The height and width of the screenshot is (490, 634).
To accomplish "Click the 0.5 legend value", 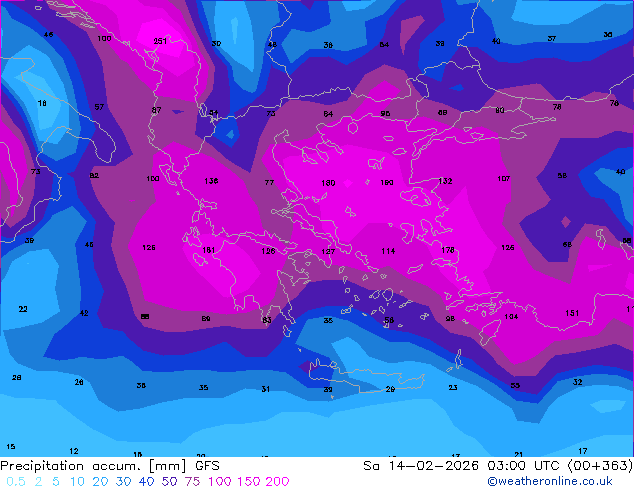I will (x=16, y=481).
